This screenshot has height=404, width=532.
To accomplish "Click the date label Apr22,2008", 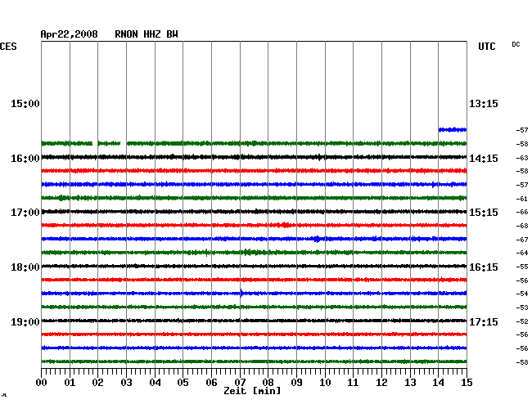I will coord(69,34).
